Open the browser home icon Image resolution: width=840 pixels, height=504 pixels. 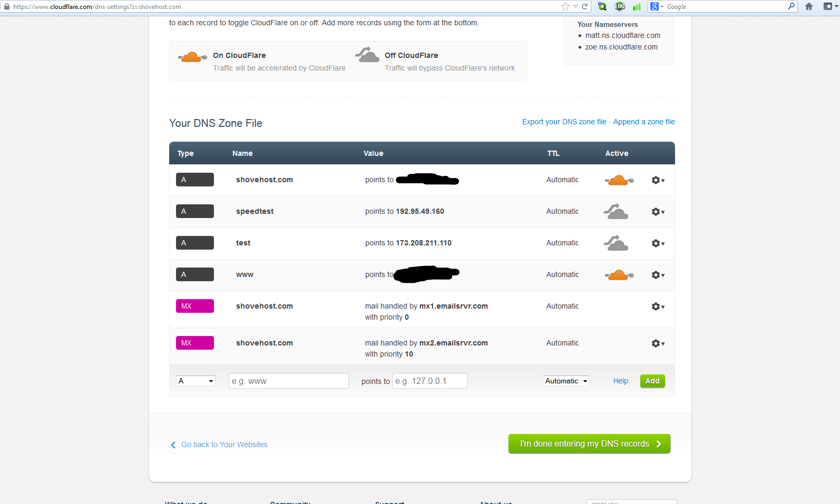click(809, 6)
